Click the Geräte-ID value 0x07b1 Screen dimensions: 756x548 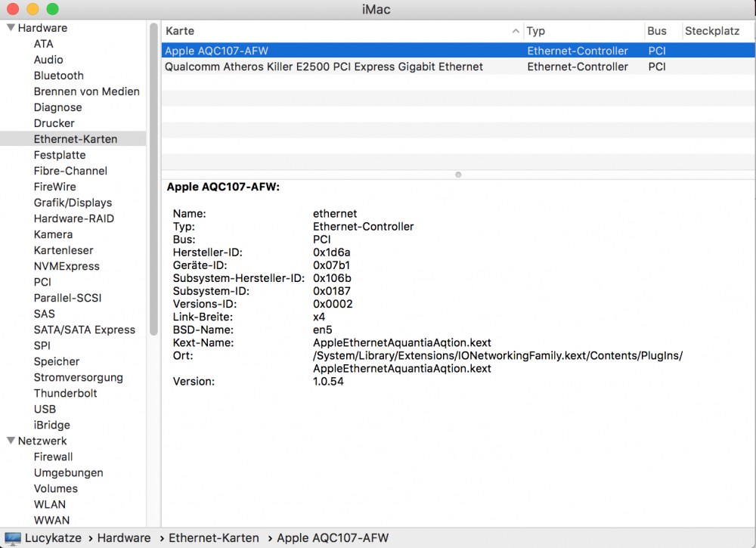click(331, 265)
